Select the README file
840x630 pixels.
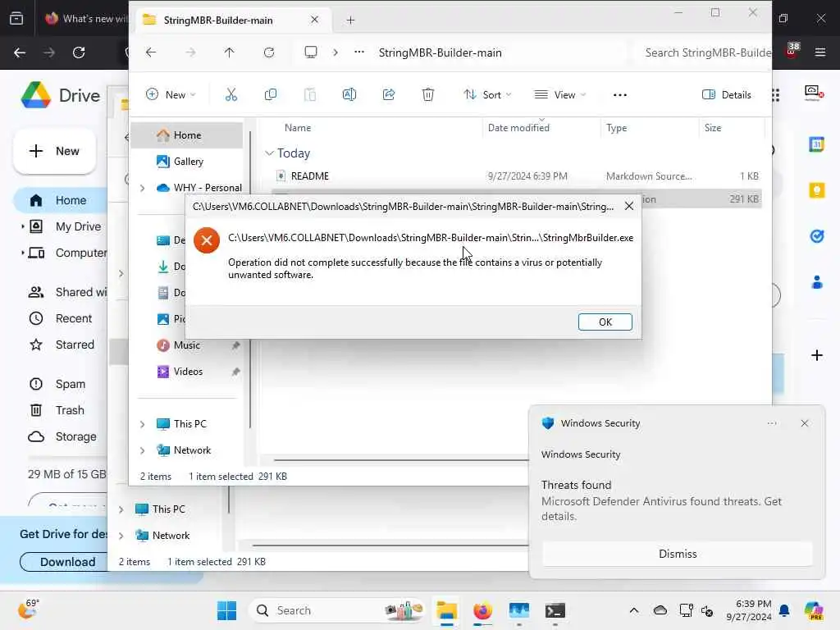(x=309, y=176)
